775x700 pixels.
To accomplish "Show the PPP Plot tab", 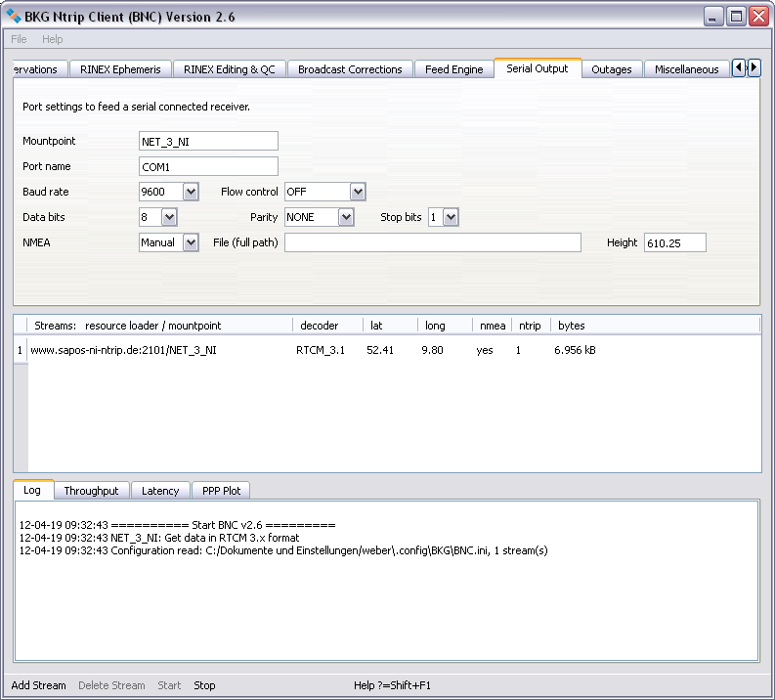I will 221,491.
